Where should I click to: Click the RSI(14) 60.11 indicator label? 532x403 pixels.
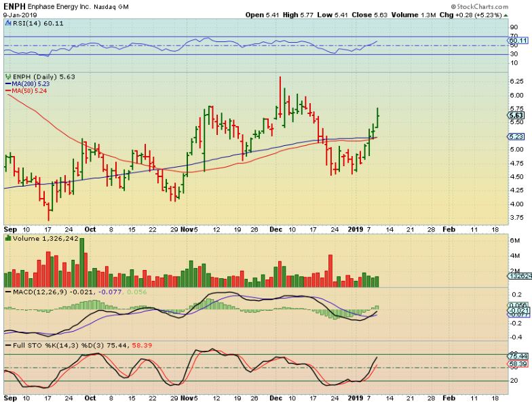pyautogui.click(x=38, y=23)
